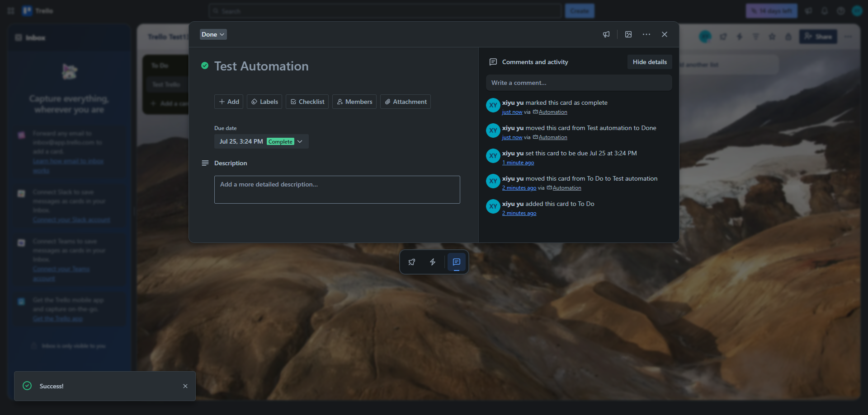This screenshot has height=415, width=868.
Task: Click the Description lines icon
Action: 205,163
